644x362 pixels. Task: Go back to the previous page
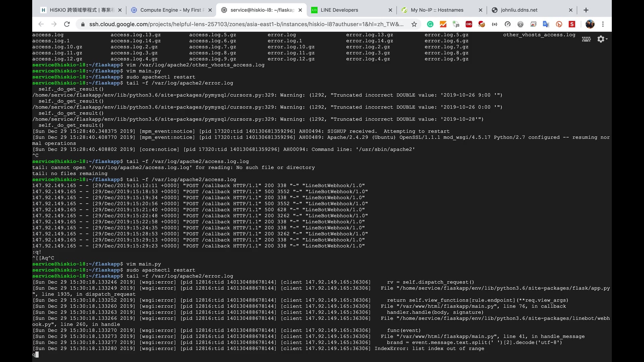click(41, 24)
